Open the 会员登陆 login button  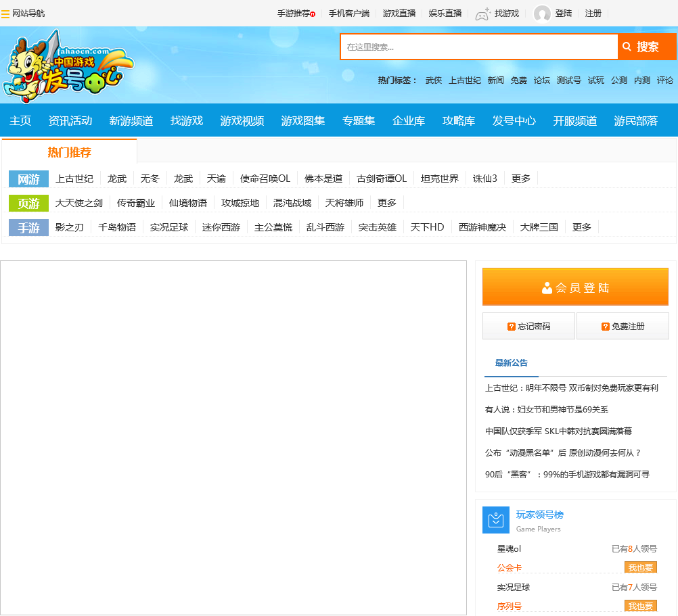[x=575, y=287]
